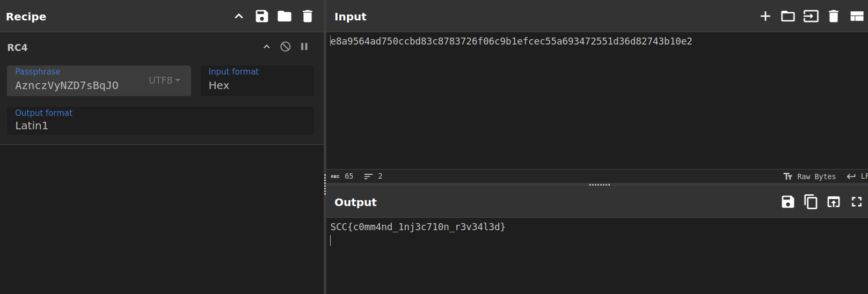Collapse the Recipe pane chevron
The width and height of the screenshot is (868, 294).
coord(239,16)
